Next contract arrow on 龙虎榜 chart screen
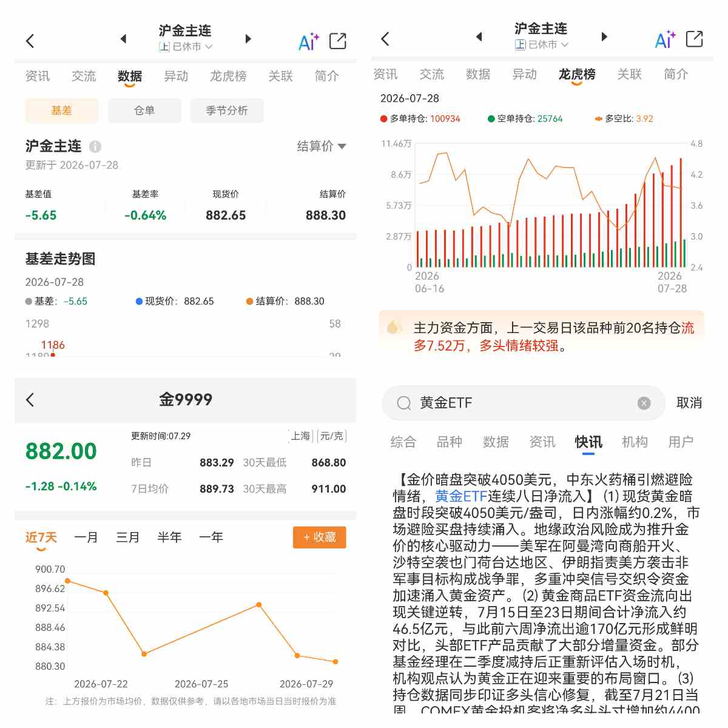Viewport: 728px width, 728px height. [x=604, y=36]
